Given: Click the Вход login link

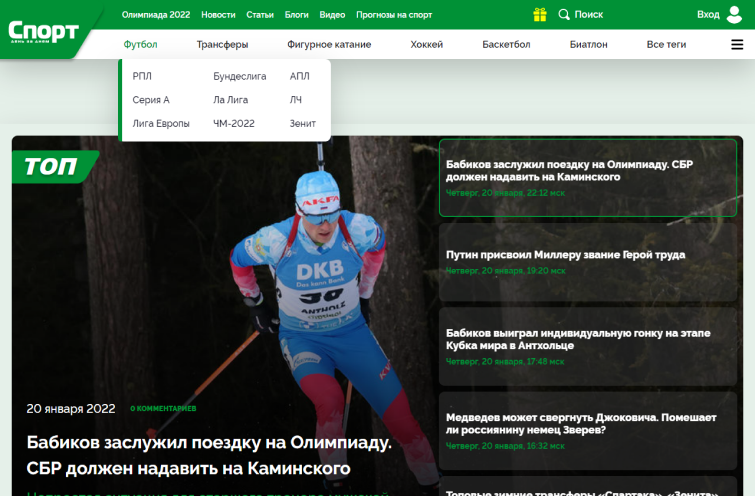Looking at the screenshot, I should (x=708, y=15).
